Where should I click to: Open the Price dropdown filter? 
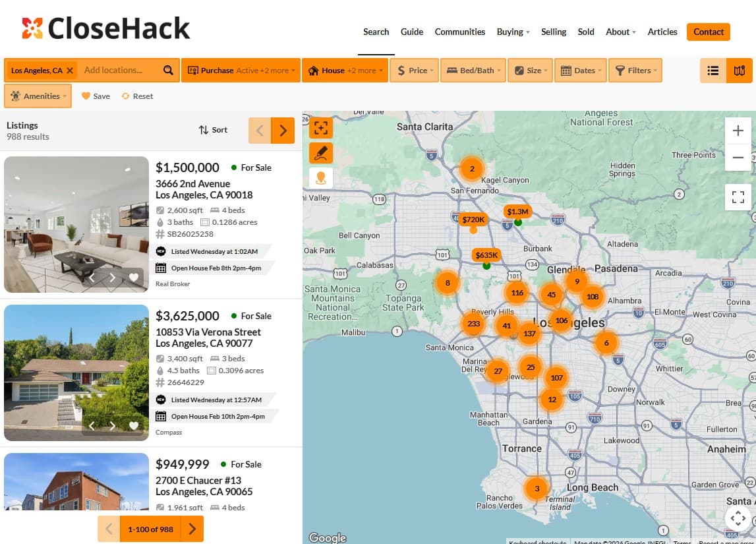click(415, 71)
